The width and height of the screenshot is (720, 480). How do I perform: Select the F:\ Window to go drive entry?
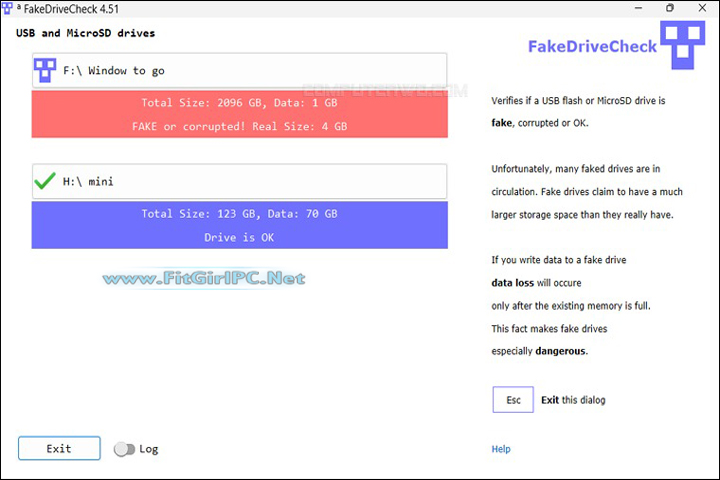240,71
